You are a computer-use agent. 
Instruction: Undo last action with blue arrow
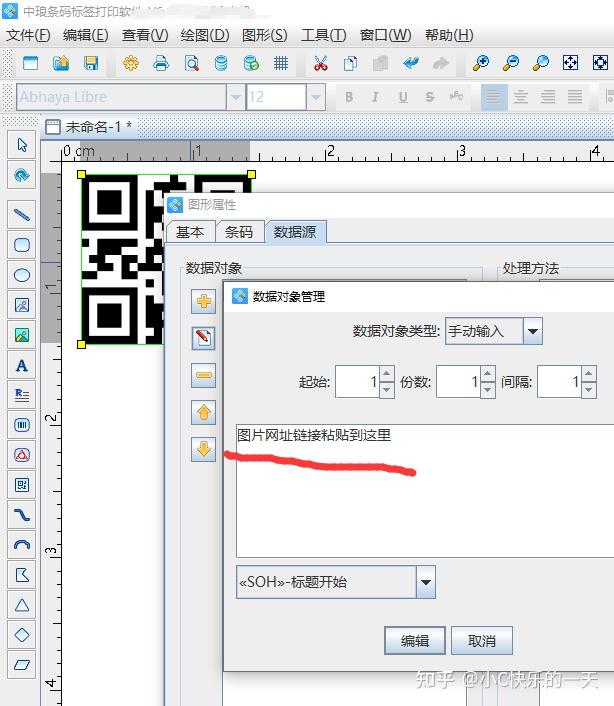tap(411, 63)
